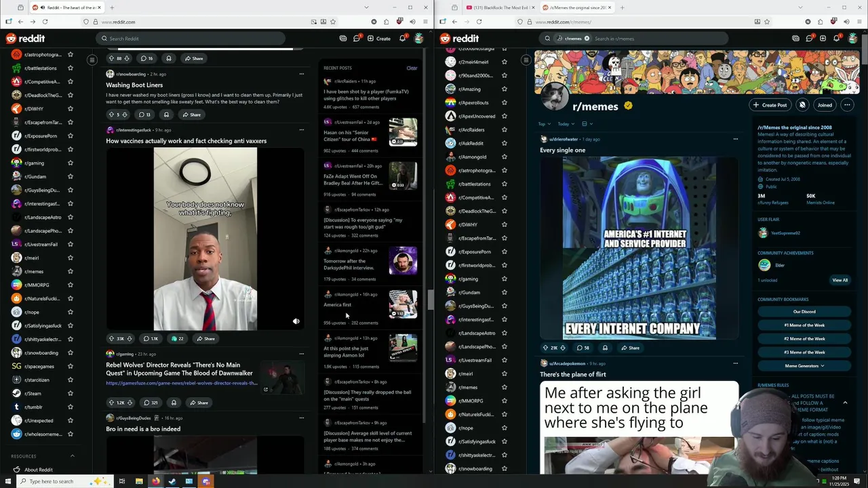Open chat icon in left Reddit window
The image size is (868, 488).
[357, 39]
